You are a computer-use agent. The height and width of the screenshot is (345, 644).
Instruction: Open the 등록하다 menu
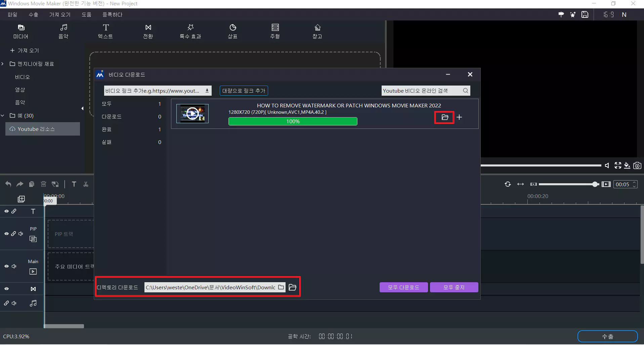coord(112,14)
